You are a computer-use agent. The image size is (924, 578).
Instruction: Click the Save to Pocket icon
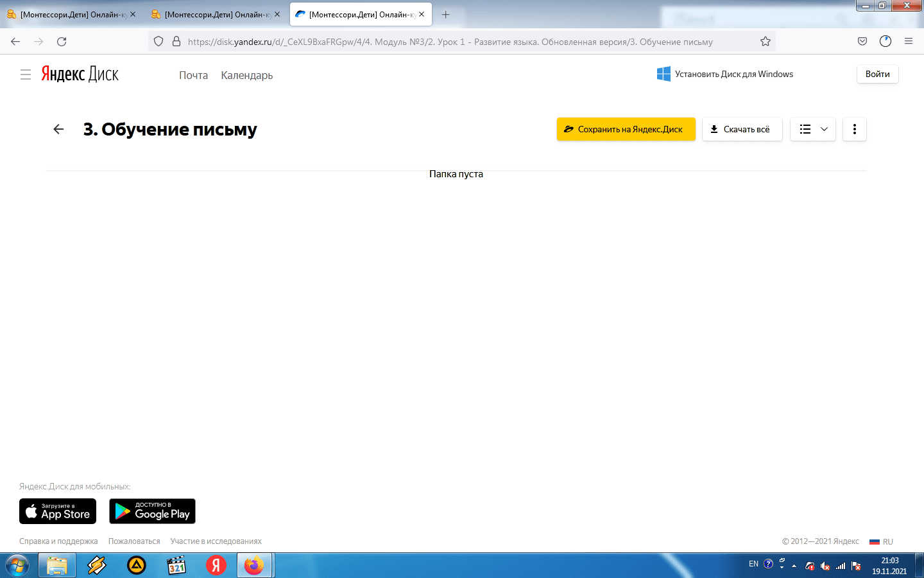click(862, 42)
